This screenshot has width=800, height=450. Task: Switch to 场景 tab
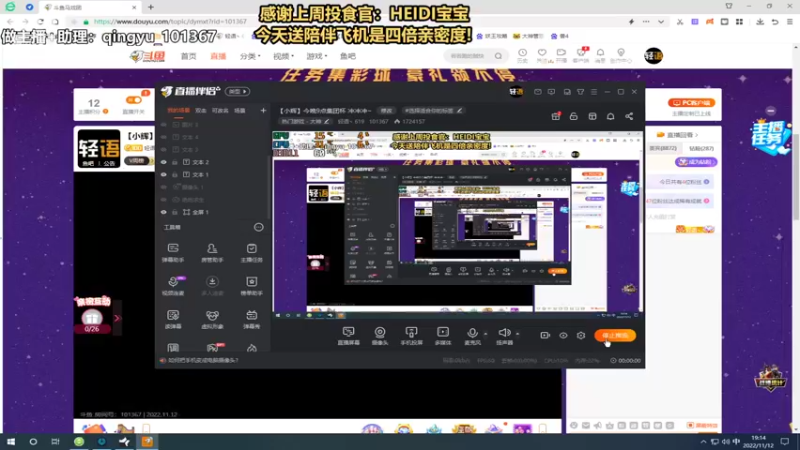click(x=240, y=110)
